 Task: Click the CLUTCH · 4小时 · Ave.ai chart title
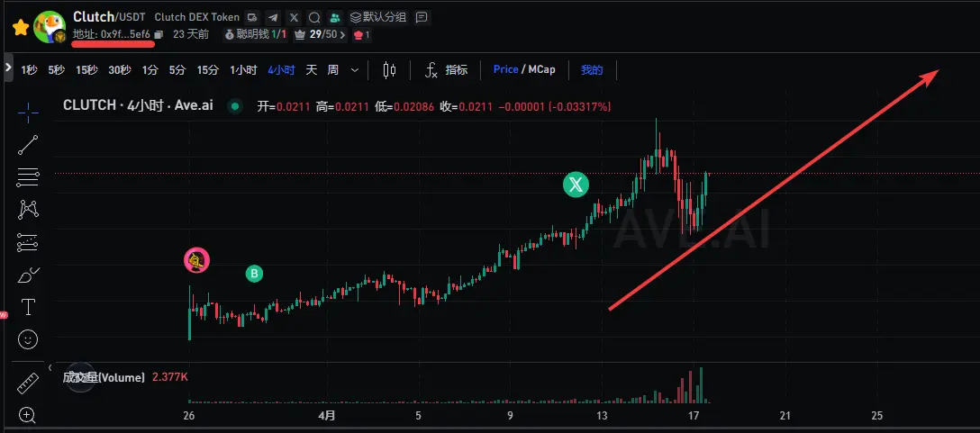(x=138, y=105)
